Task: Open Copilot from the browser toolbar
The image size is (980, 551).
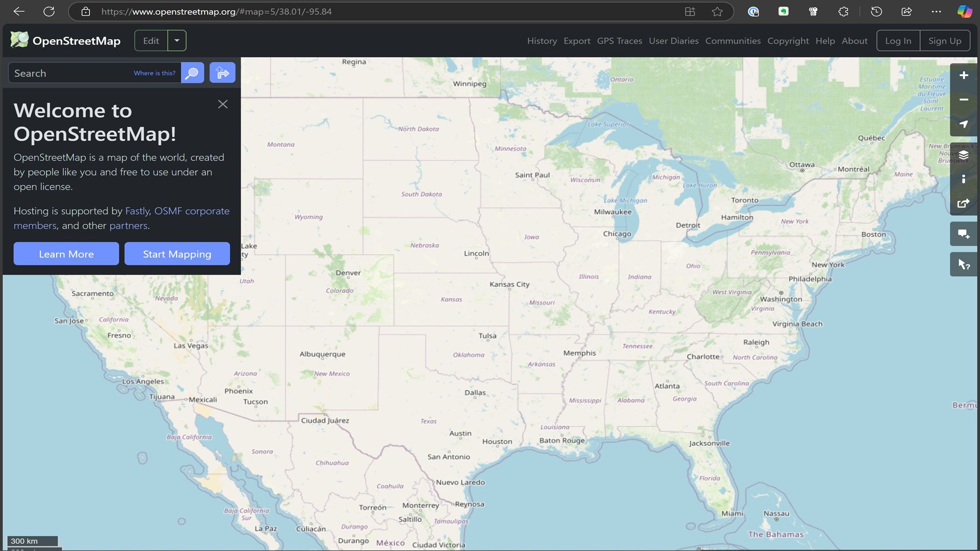Action: tap(964, 11)
